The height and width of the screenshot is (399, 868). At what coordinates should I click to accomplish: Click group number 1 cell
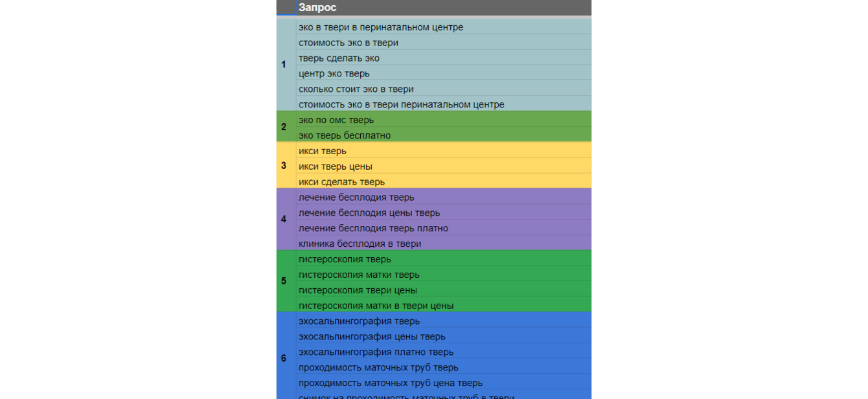click(x=284, y=65)
